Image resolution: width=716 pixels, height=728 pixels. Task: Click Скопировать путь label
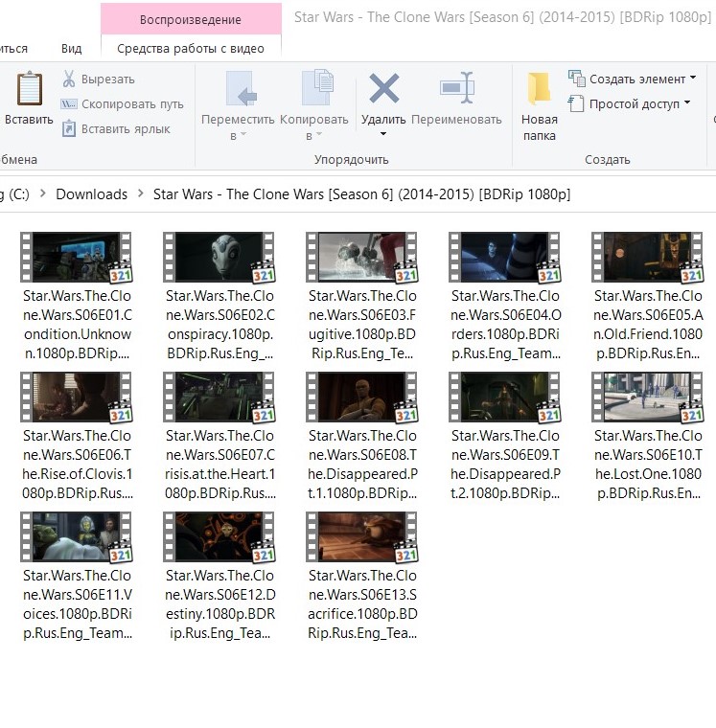(x=132, y=104)
